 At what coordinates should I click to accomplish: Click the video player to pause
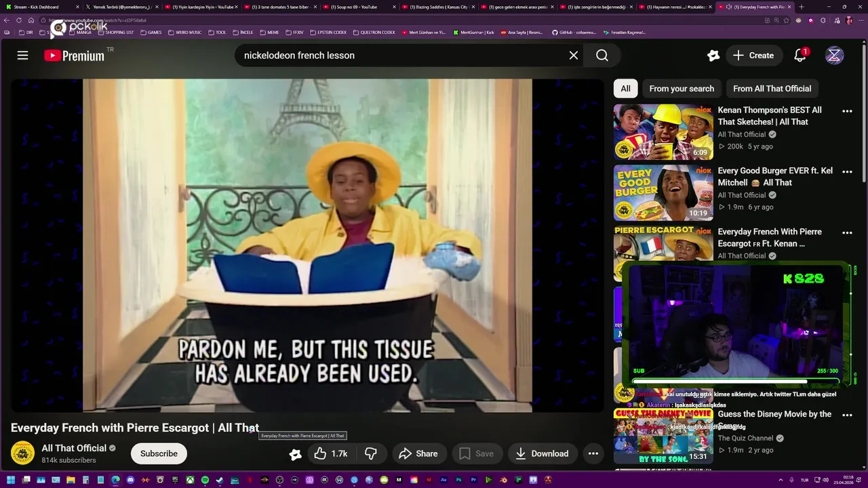[307, 245]
